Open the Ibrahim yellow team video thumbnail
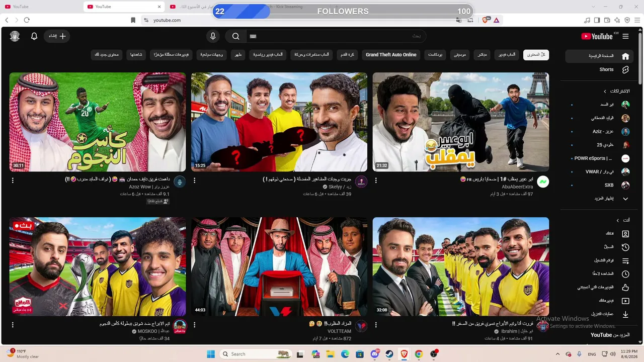Image resolution: width=644 pixels, height=362 pixels. point(460,266)
